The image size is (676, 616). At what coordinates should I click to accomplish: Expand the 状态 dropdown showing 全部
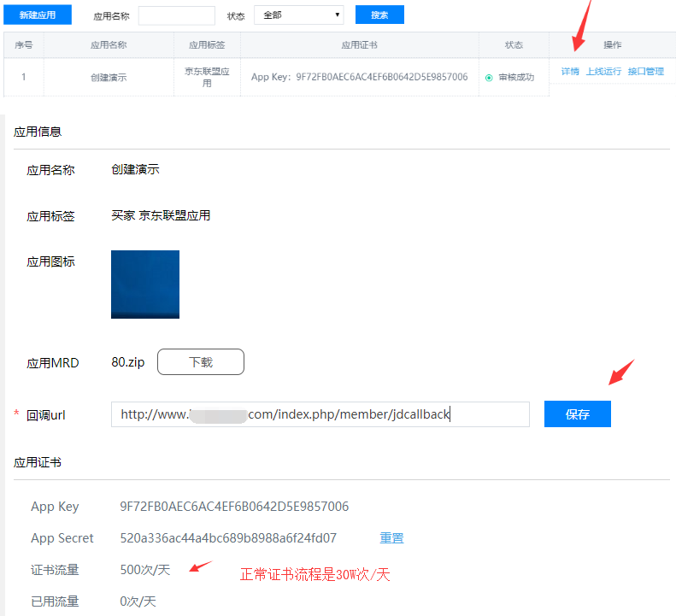pos(298,15)
